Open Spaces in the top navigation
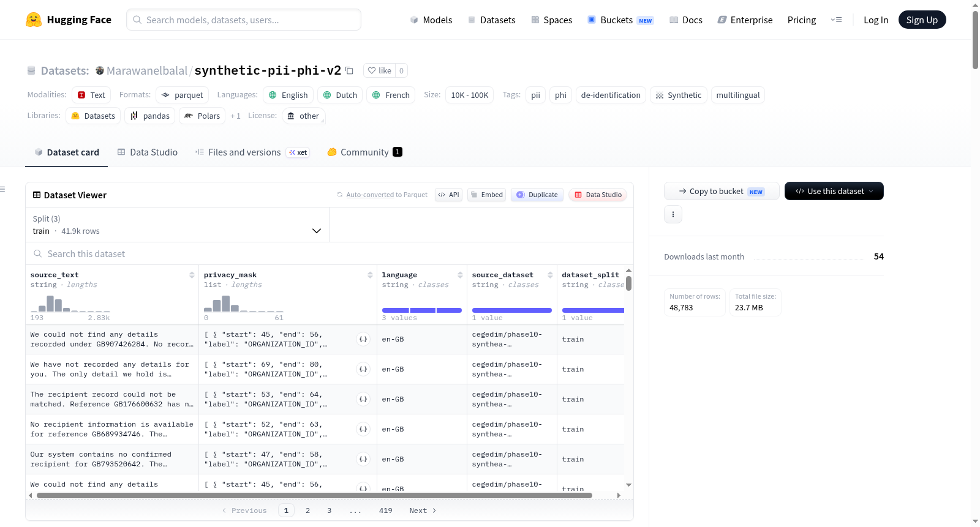980x527 pixels. tap(552, 20)
